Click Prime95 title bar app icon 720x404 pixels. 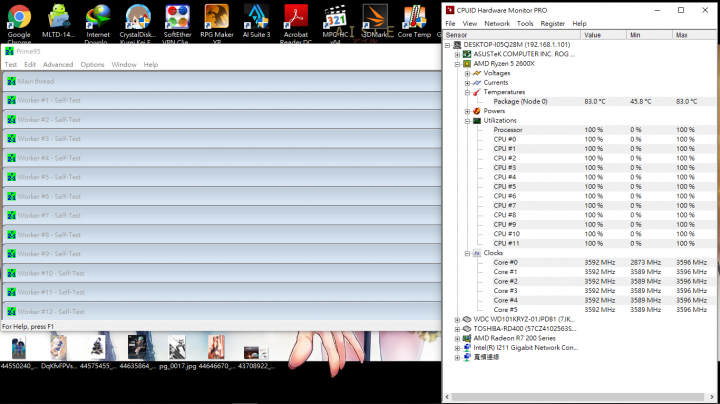(9, 51)
